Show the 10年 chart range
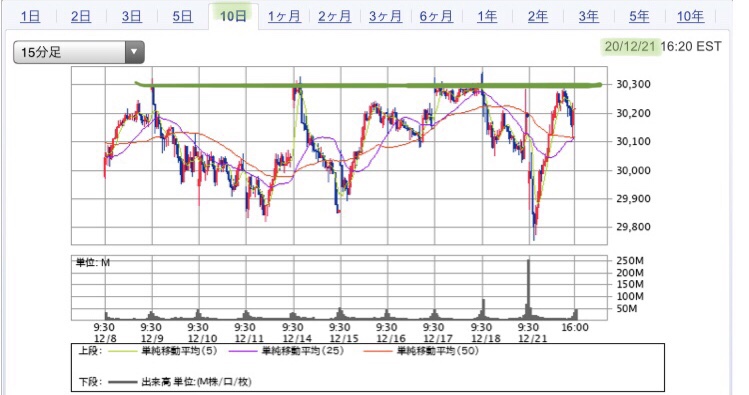The image size is (749, 395). pyautogui.click(x=690, y=17)
